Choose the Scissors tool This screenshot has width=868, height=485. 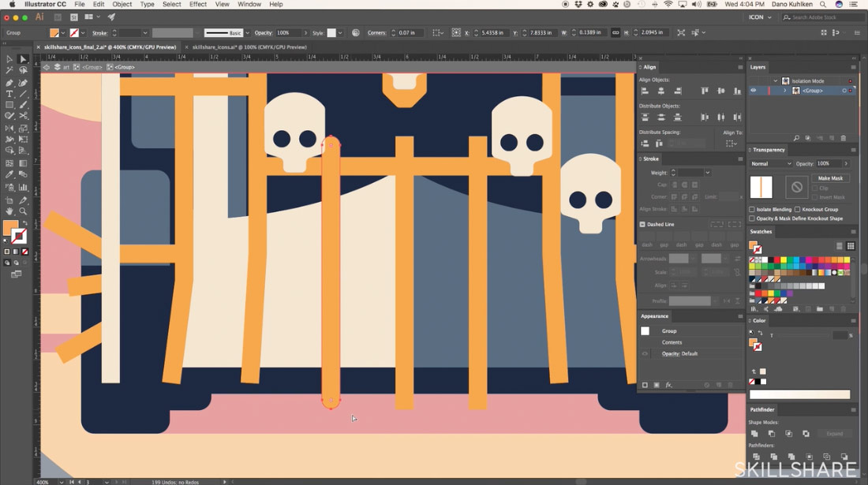pyautogui.click(x=23, y=116)
